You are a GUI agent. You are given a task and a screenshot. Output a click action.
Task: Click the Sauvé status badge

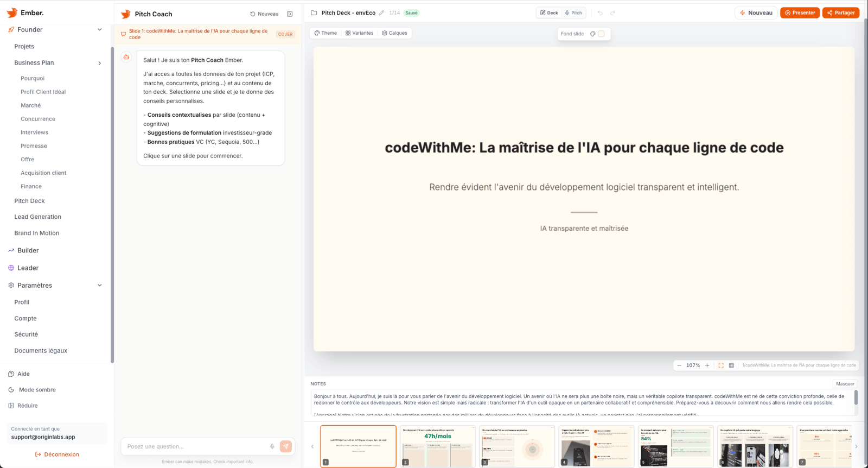click(412, 13)
